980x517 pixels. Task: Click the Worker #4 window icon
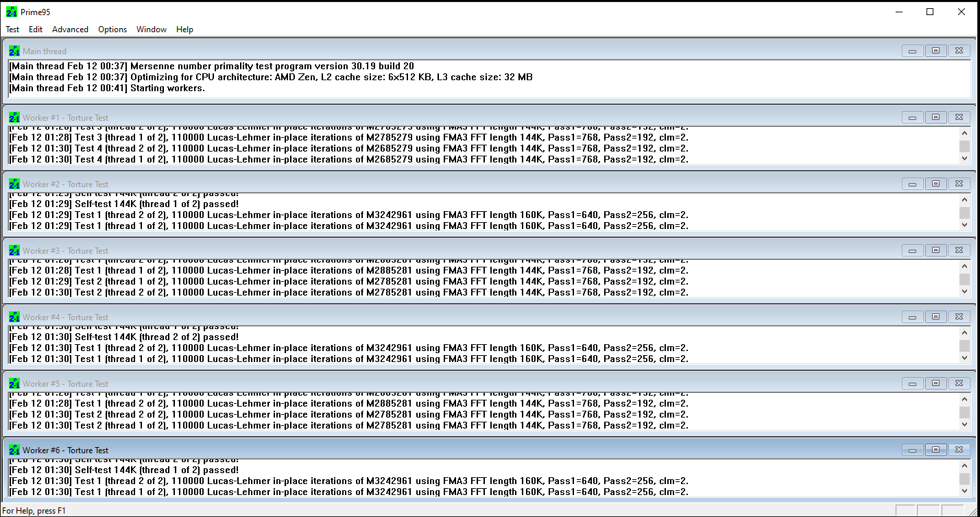(14, 317)
